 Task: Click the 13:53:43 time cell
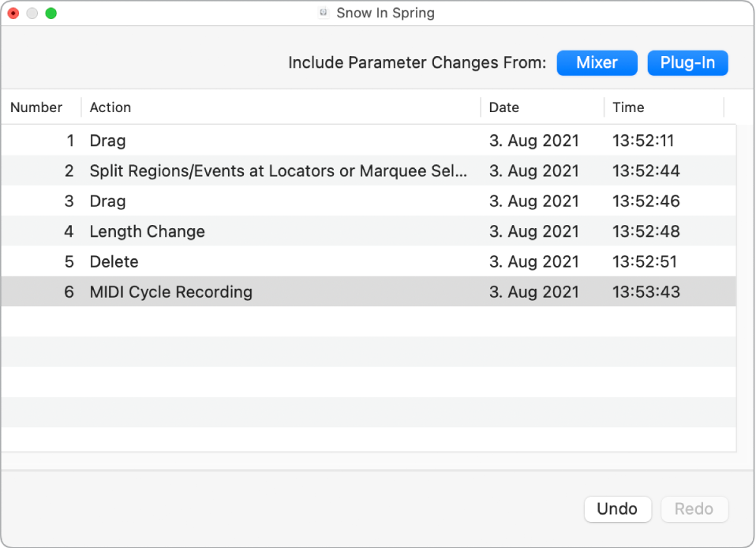(646, 292)
